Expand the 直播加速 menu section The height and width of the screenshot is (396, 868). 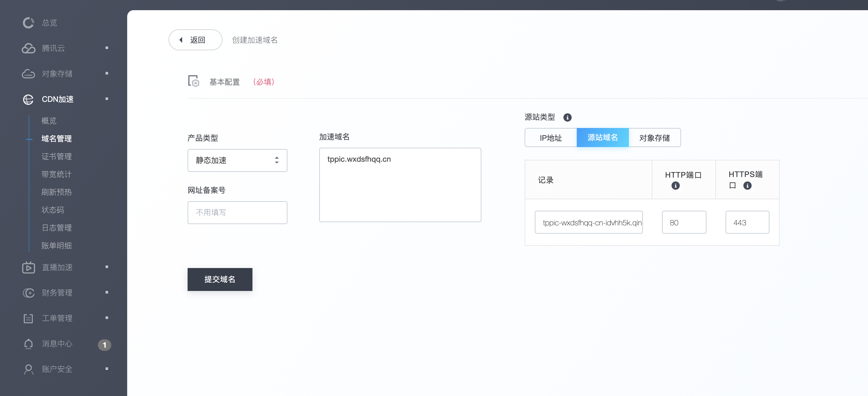107,267
